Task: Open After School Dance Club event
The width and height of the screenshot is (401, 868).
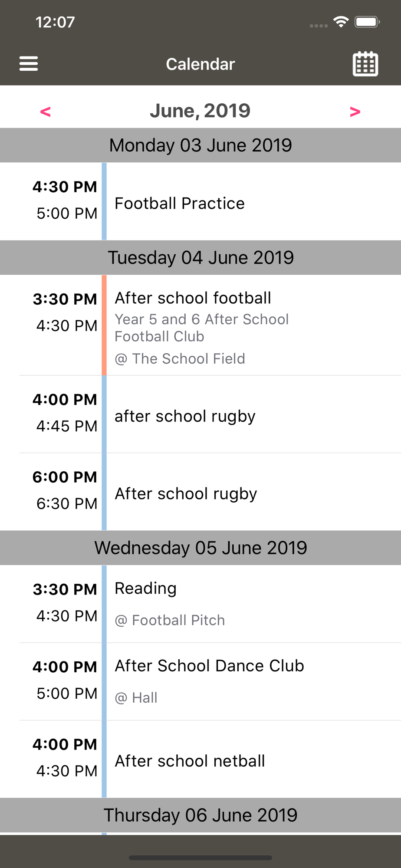Action: pos(209,666)
